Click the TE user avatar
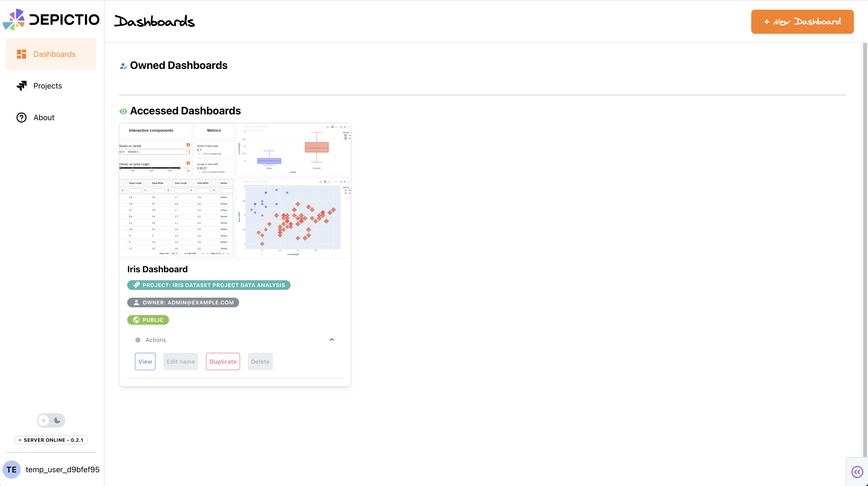Image resolution: width=868 pixels, height=486 pixels. pos(11,469)
